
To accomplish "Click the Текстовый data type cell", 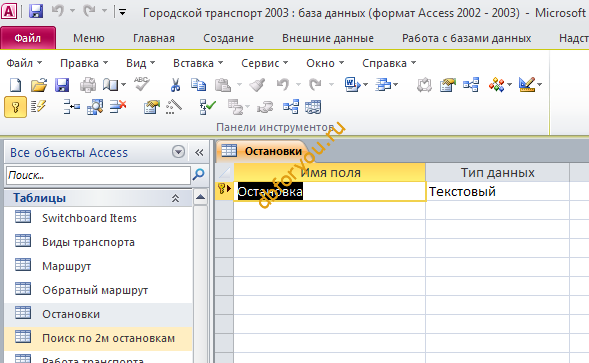I will (x=497, y=192).
